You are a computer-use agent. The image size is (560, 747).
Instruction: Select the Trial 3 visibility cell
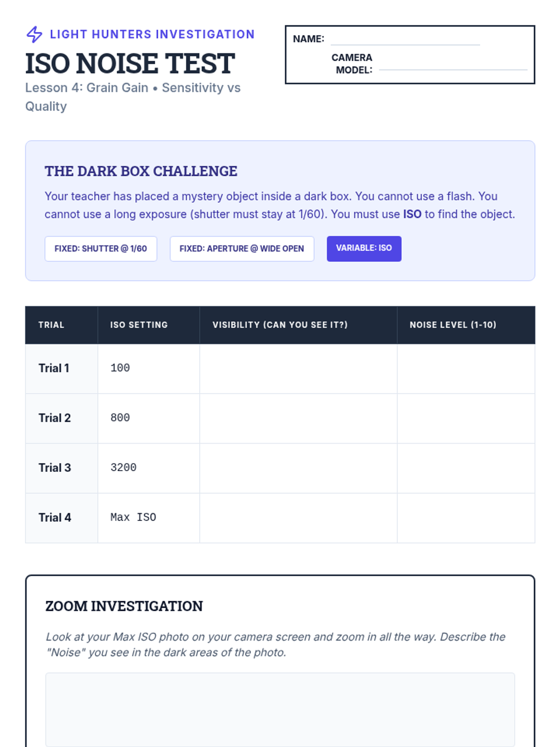pos(298,468)
